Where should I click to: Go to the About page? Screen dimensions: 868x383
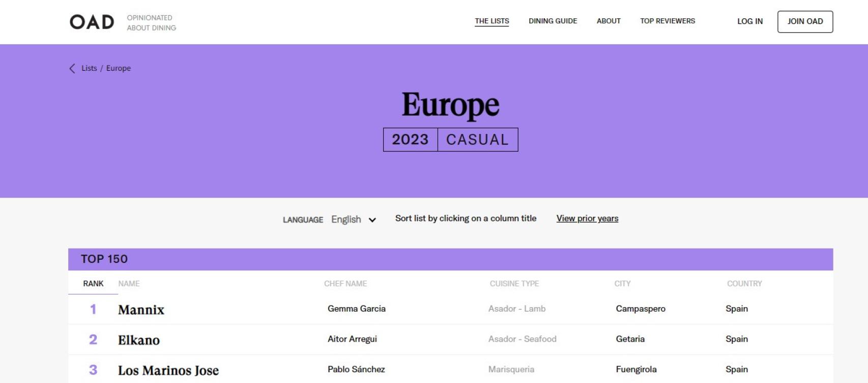click(609, 21)
